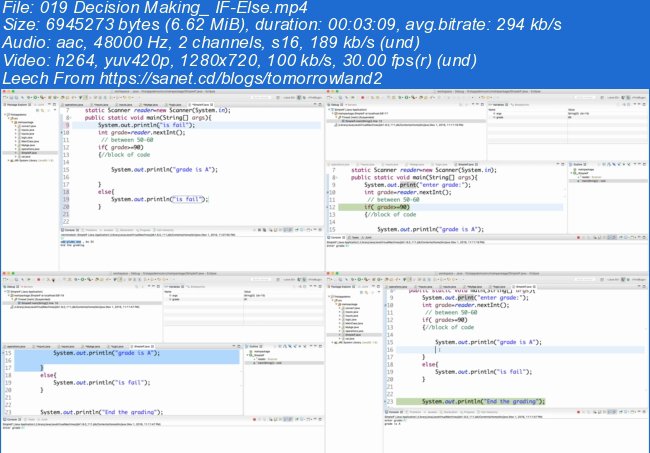Select SimpleIf.java editor tab in bottom-left thumbnail
Image resolution: width=650 pixels, height=453 pixels.
point(143,346)
